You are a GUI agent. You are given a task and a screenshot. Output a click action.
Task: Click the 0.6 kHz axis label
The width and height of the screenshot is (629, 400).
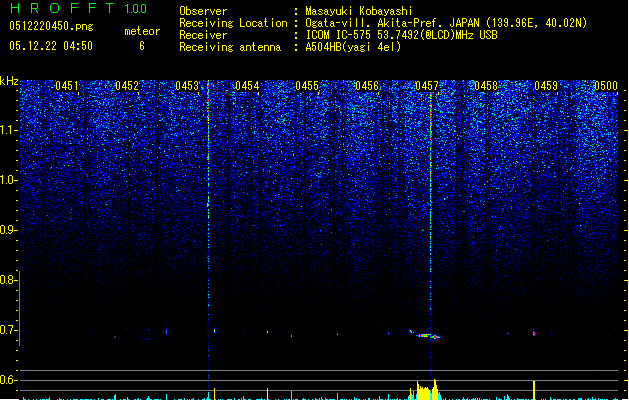click(8, 380)
